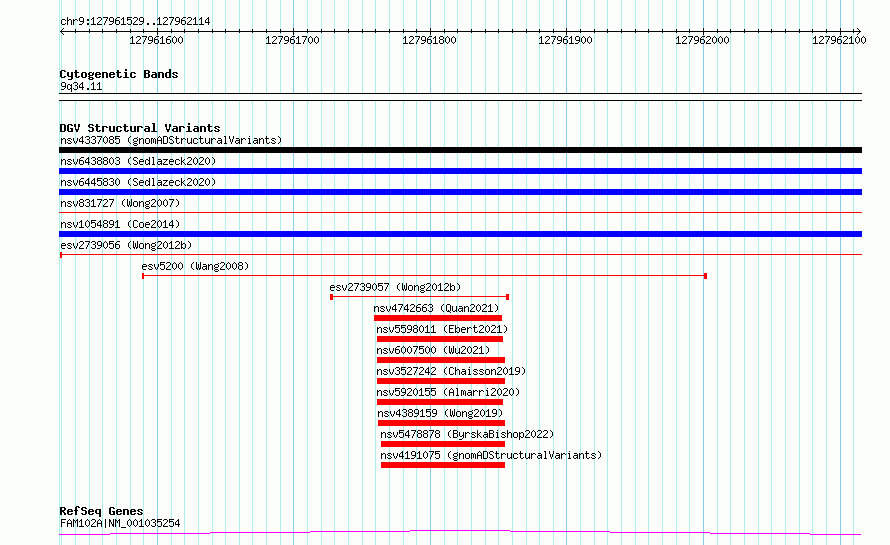This screenshot has width=890, height=545.
Task: Click the magenta FAM102A gene line
Action: (x=460, y=533)
